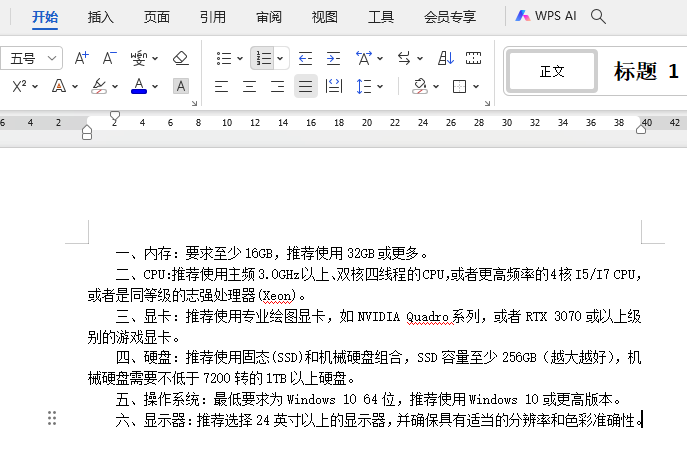Expand borders dropdown arrow
The height and width of the screenshot is (471, 687).
point(476,87)
